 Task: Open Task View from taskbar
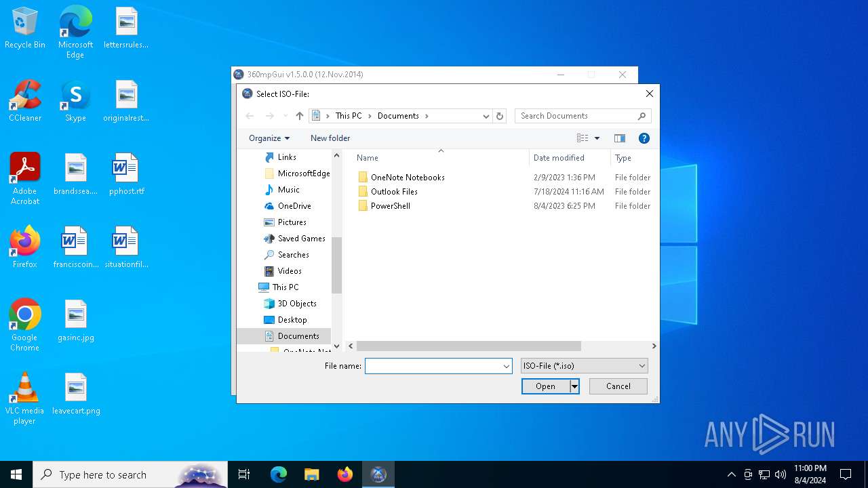coord(244,474)
